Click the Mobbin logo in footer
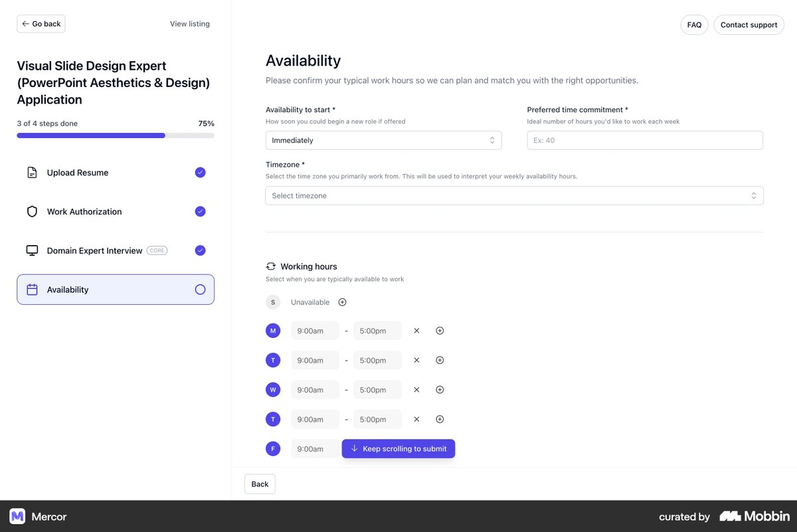Viewport: 797px width, 532px height. [754, 516]
